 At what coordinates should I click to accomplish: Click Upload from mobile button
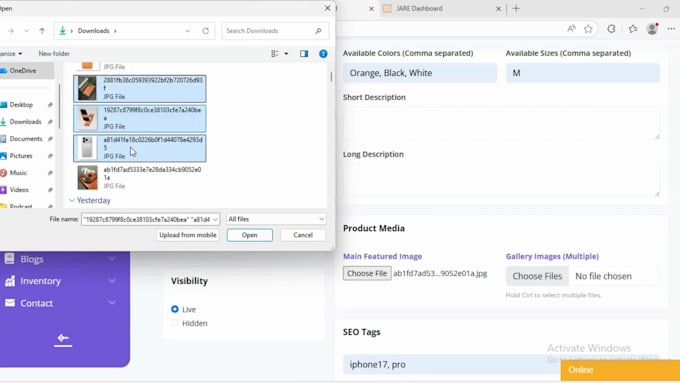coord(188,235)
